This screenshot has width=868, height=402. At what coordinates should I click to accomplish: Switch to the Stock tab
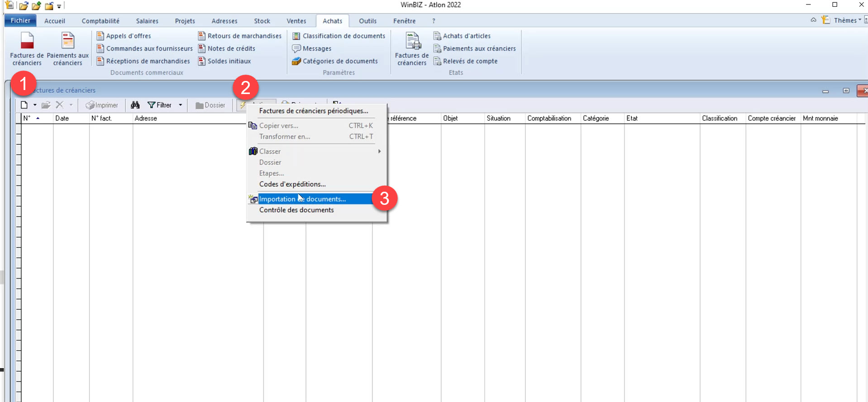(262, 21)
